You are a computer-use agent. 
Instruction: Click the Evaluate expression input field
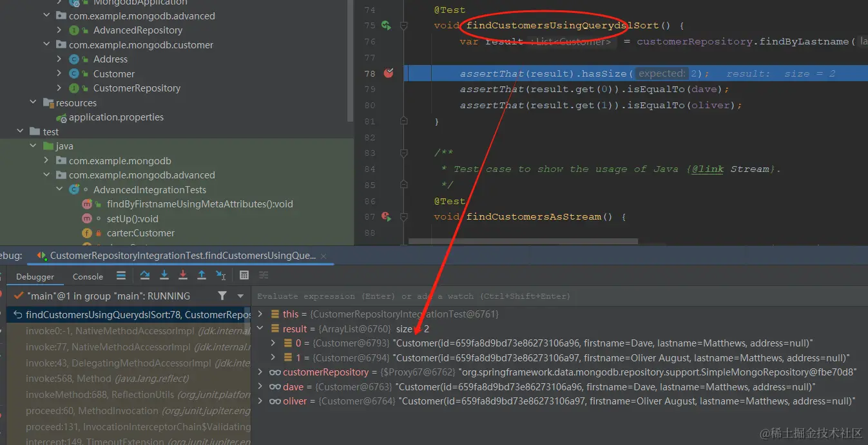[x=559, y=296]
